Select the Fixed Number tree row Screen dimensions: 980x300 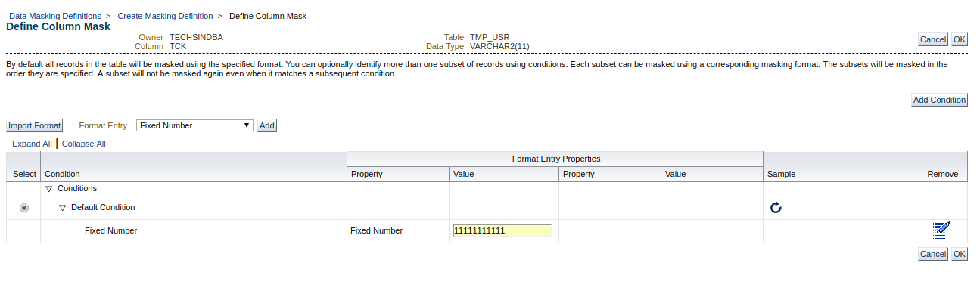click(x=110, y=230)
